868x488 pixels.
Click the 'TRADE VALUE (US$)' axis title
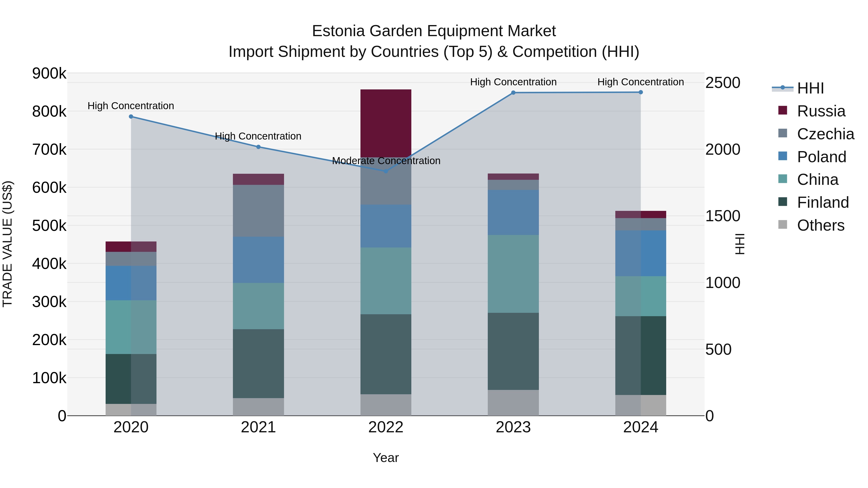coord(7,244)
